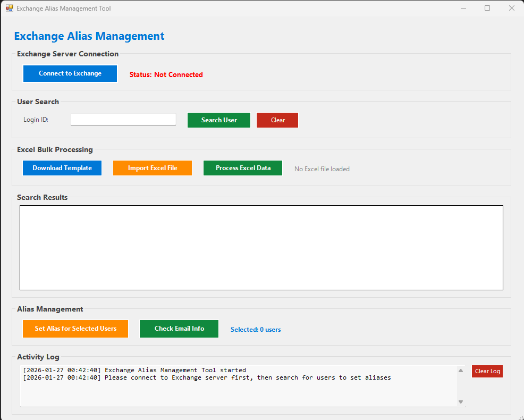
Task: Click the 'No Excel file loaded' status text
Action: tap(322, 169)
